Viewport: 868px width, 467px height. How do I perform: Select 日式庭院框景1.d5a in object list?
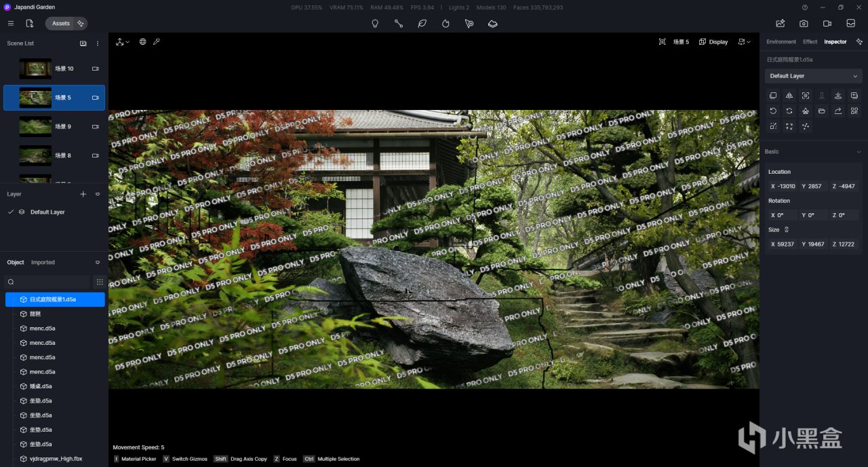pos(55,299)
